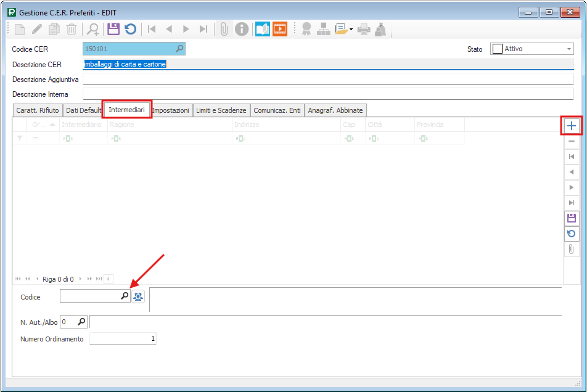587x392 pixels.
Task: Click the people icon beside the Codice field
Action: [x=138, y=296]
